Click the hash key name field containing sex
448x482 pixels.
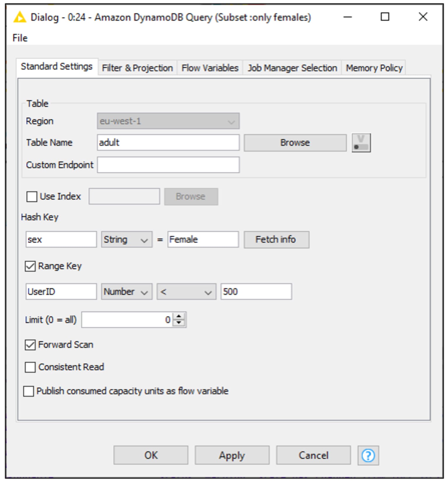click(x=61, y=240)
